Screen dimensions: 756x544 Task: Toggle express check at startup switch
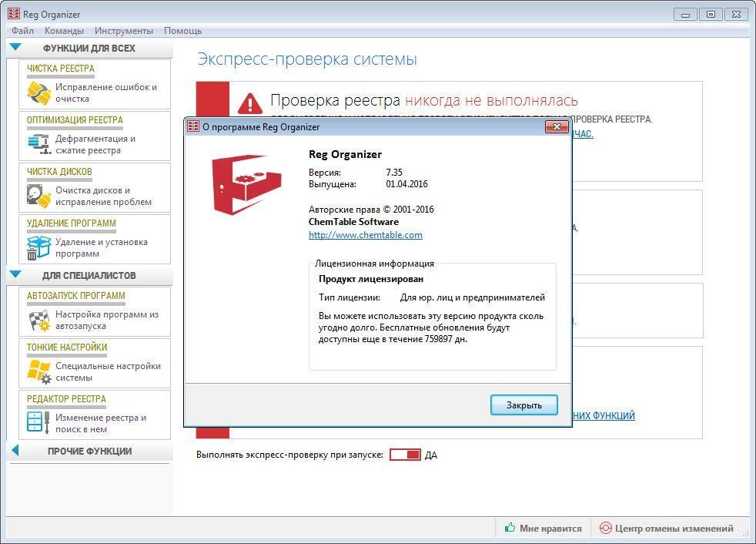(405, 455)
